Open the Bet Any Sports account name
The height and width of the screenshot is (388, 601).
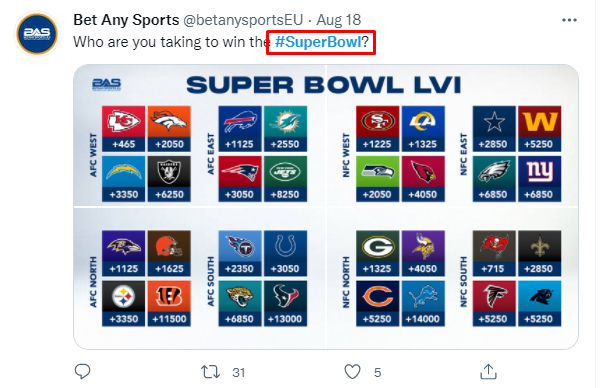pyautogui.click(x=126, y=20)
